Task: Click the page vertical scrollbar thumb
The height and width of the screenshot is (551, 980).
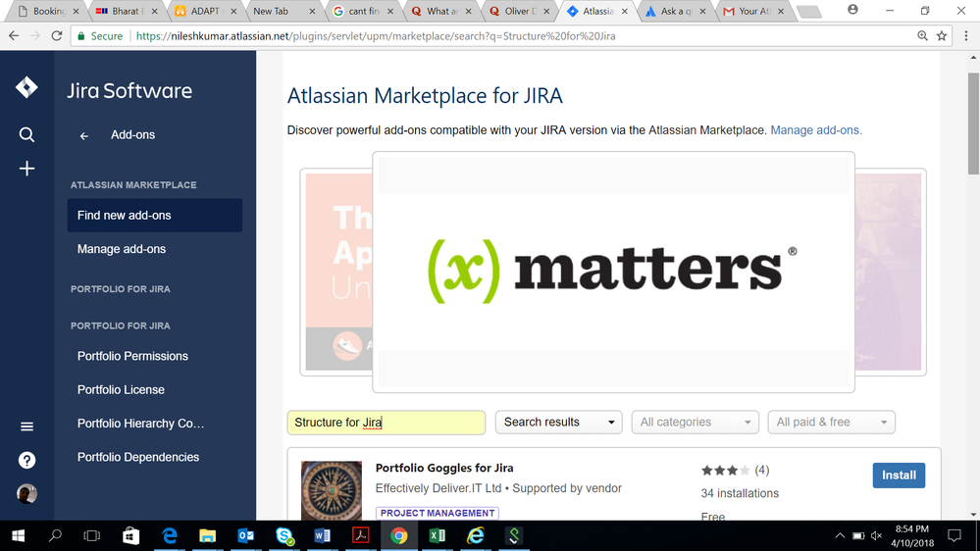Action: 973,124
